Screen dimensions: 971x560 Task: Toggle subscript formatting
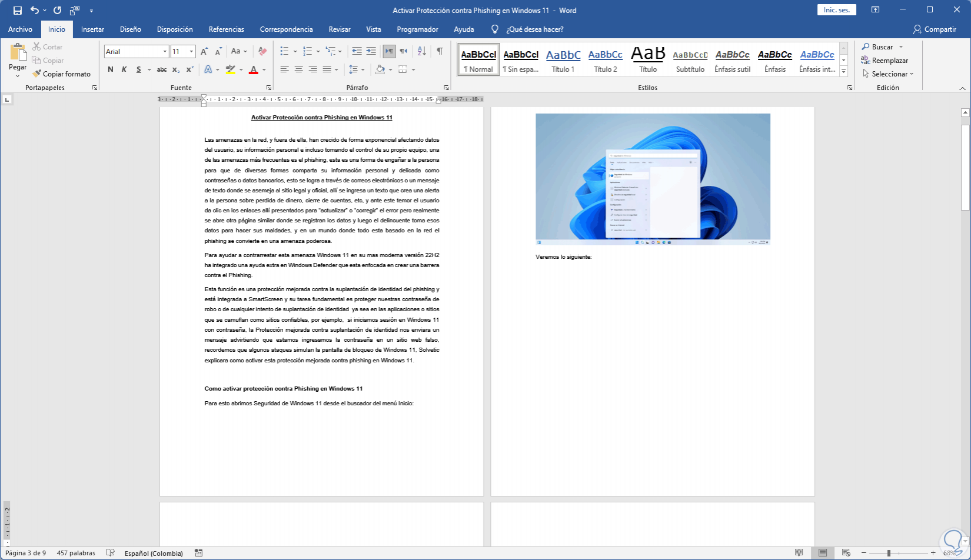point(176,69)
